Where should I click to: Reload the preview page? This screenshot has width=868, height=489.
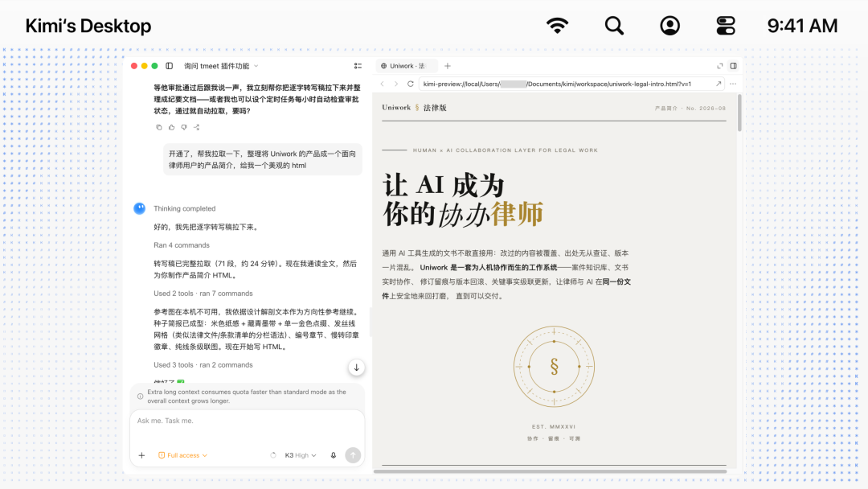coord(410,84)
